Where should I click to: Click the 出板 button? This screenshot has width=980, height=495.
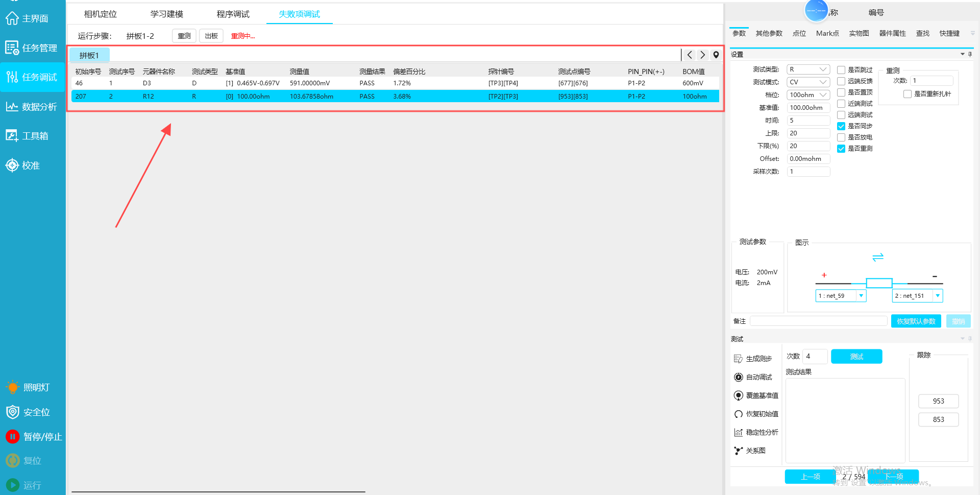(211, 36)
